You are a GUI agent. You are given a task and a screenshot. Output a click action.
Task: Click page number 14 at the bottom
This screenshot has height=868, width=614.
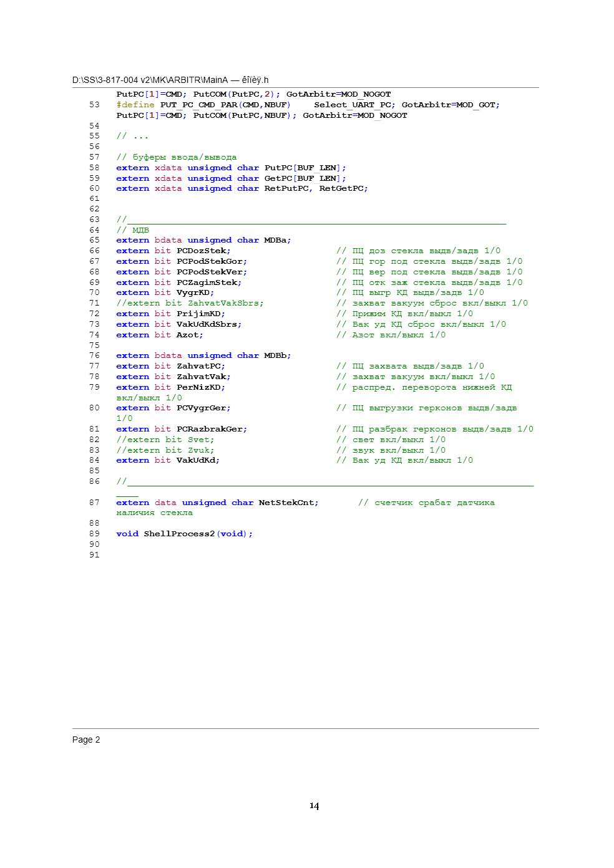pyautogui.click(x=314, y=806)
